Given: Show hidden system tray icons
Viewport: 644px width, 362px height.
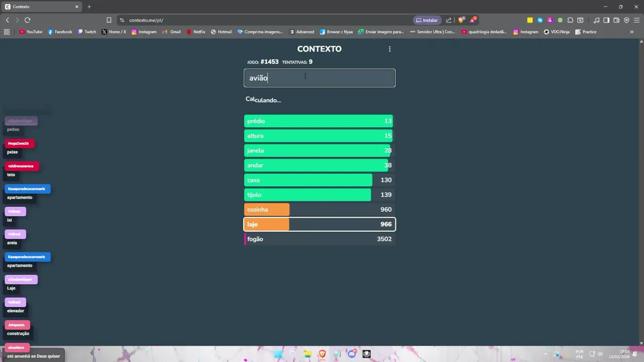Looking at the screenshot, I should coord(545,354).
